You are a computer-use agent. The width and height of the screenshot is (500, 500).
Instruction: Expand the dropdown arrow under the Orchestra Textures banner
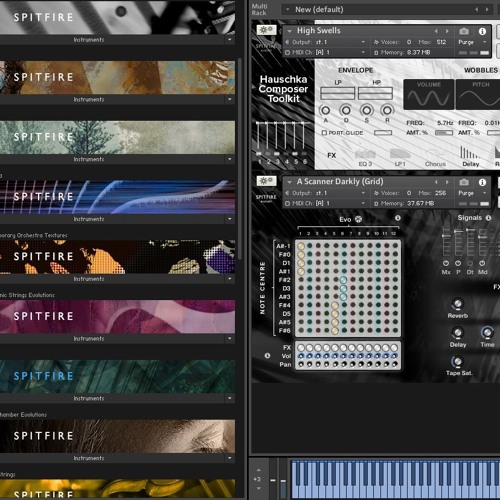coord(229,279)
